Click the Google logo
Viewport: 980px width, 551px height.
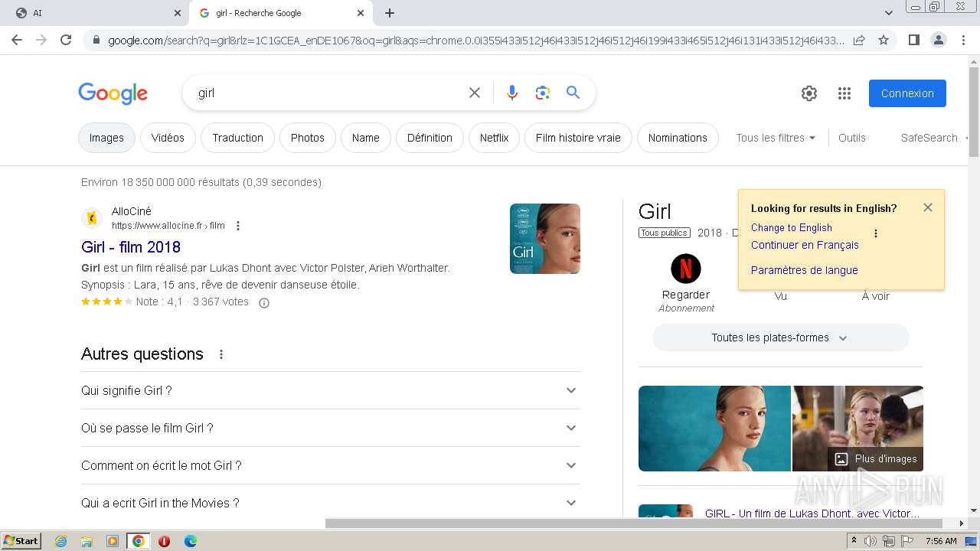tap(113, 93)
